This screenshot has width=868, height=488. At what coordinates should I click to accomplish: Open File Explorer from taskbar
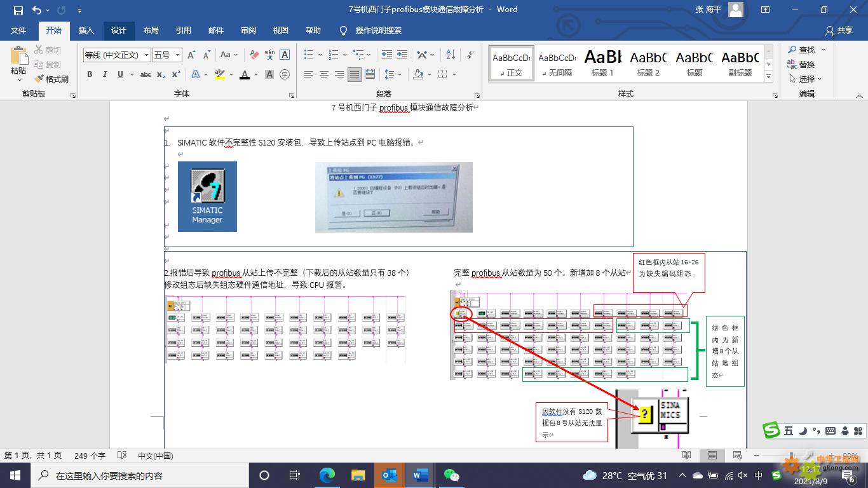[358, 475]
